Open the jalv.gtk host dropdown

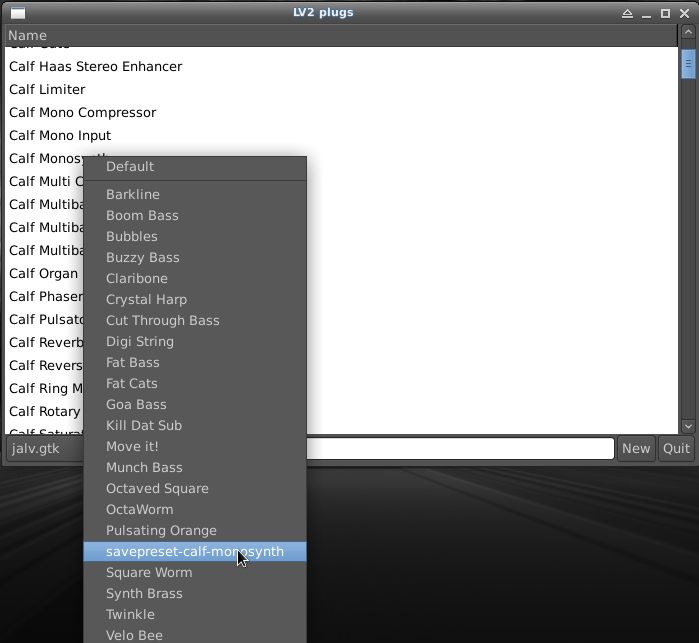tap(45, 449)
